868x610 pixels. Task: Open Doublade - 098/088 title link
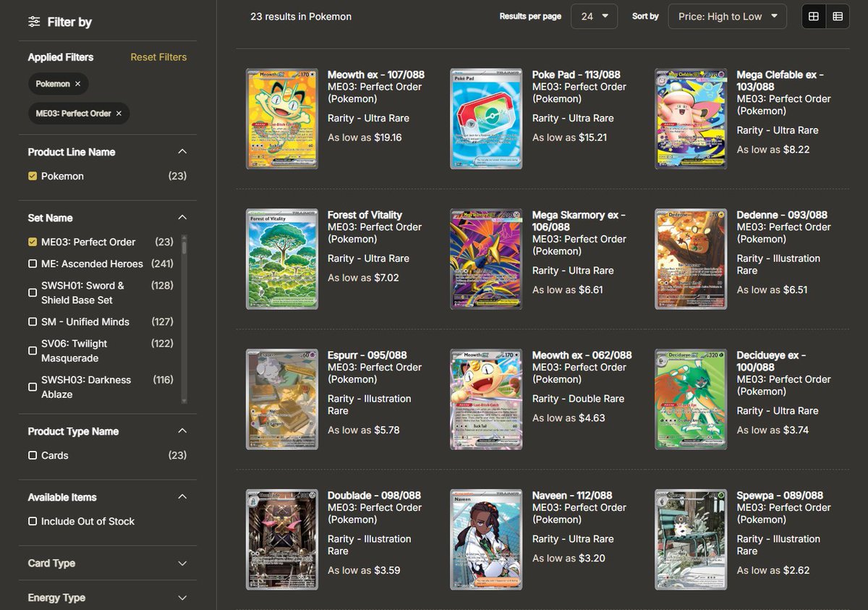pos(375,496)
